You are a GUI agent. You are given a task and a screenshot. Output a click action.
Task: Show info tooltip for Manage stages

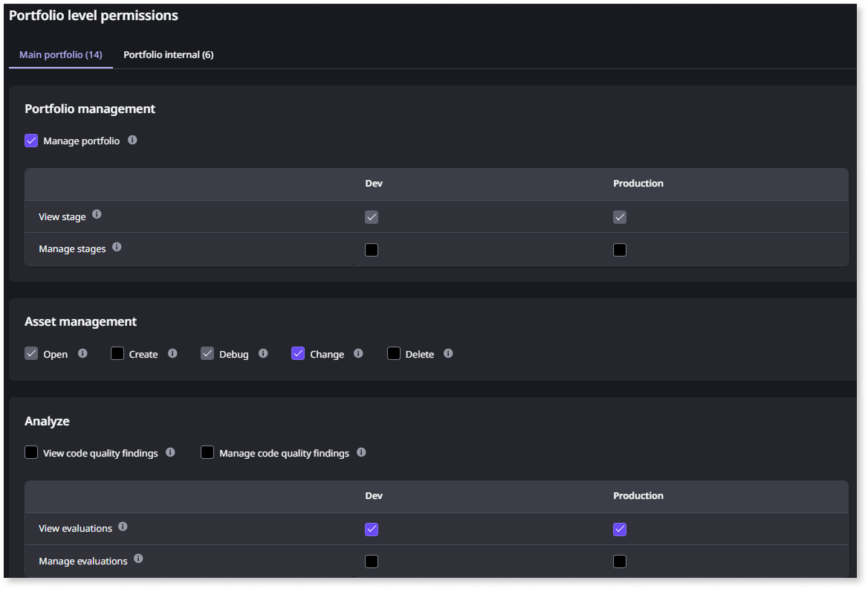(117, 247)
